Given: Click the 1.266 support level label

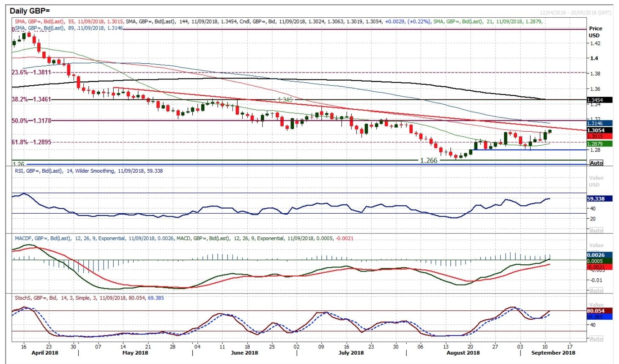Looking at the screenshot, I should [x=428, y=160].
